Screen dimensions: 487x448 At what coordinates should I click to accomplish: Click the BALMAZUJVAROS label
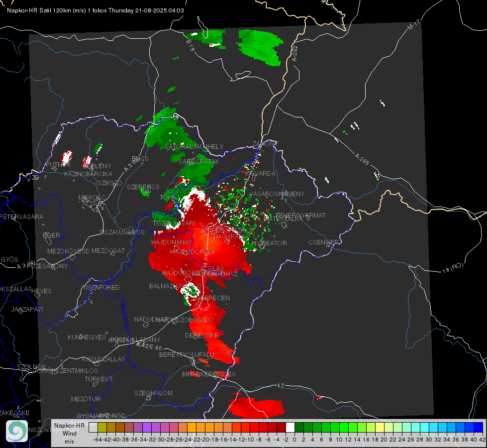(x=176, y=286)
